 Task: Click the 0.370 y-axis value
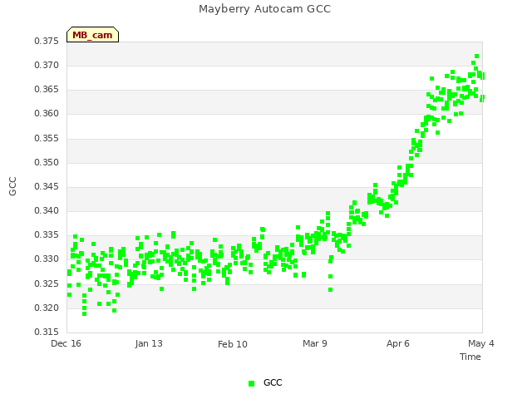coord(47,65)
